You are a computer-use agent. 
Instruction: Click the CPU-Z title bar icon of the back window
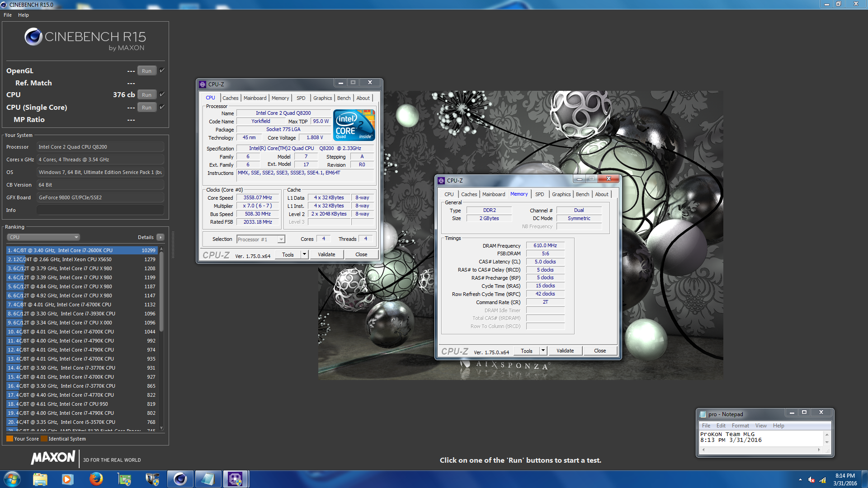coord(203,84)
